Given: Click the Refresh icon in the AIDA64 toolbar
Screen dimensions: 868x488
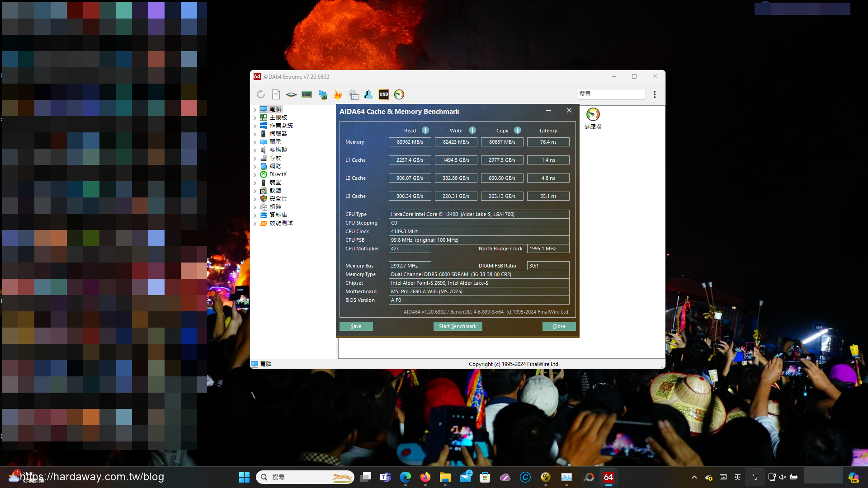Looking at the screenshot, I should [261, 94].
